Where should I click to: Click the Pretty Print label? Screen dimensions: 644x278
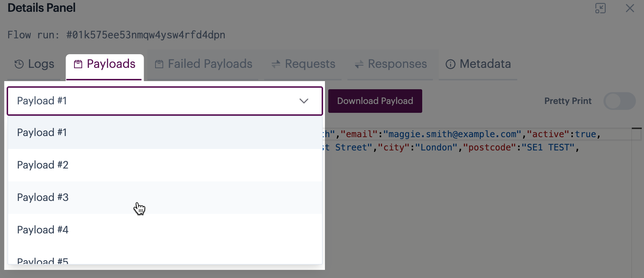(568, 101)
